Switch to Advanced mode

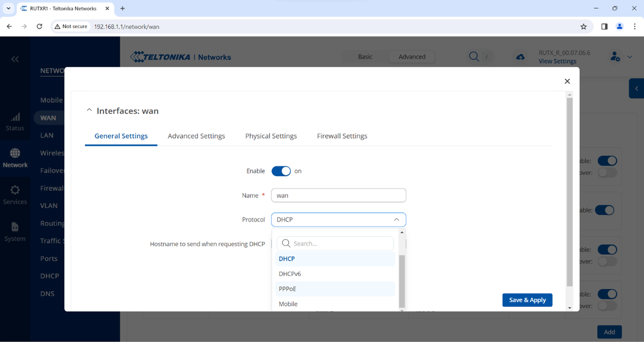[411, 57]
